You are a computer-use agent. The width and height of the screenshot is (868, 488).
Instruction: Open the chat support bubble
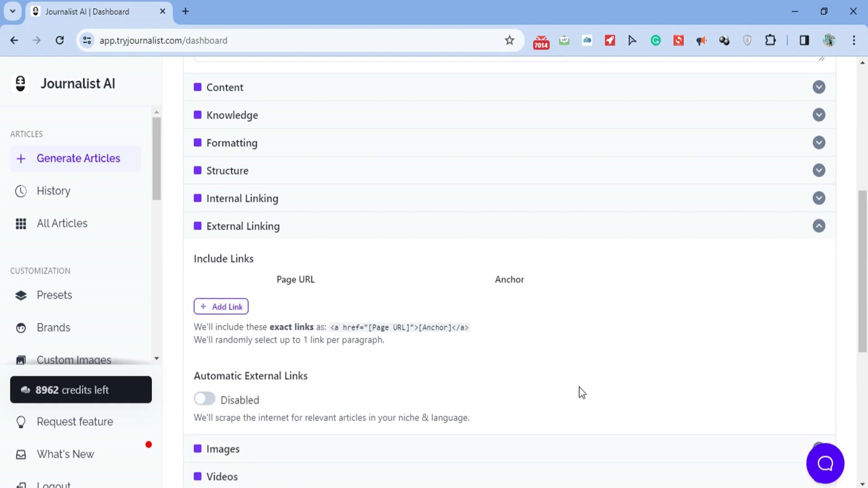point(825,463)
